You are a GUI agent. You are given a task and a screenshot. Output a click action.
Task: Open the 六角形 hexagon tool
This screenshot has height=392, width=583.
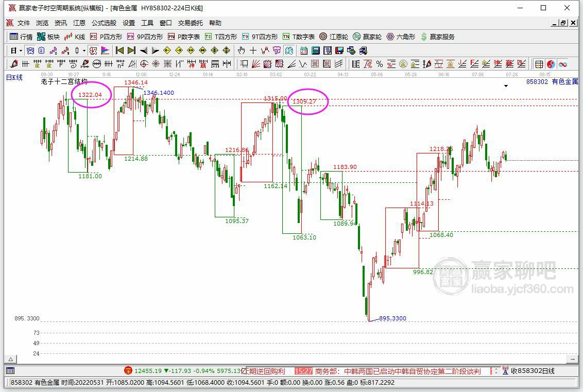coord(401,37)
